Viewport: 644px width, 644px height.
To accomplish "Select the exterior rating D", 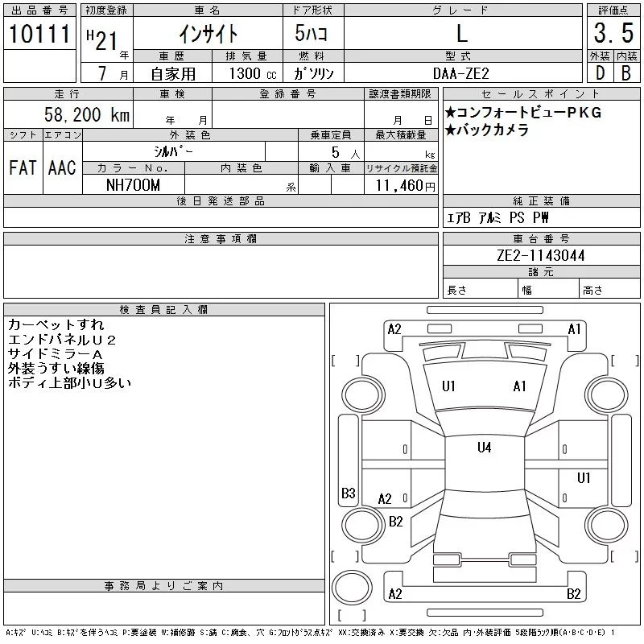I will click(600, 73).
